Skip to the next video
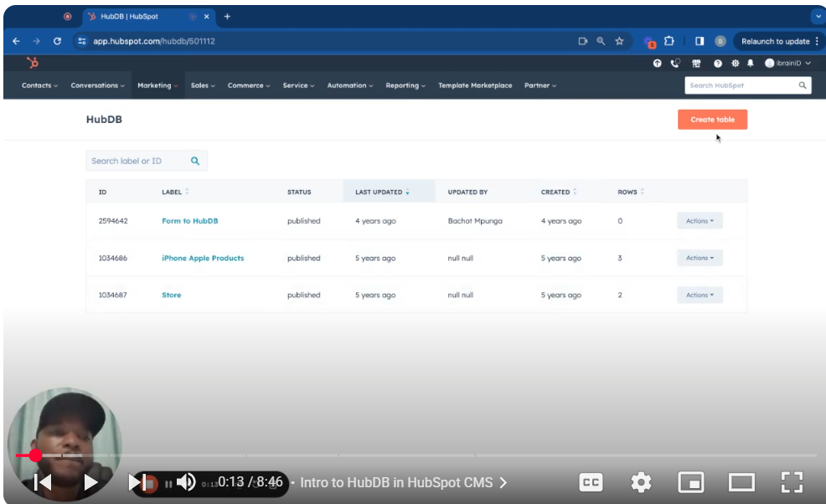Image resolution: width=826 pixels, height=504 pixels. pyautogui.click(x=138, y=482)
